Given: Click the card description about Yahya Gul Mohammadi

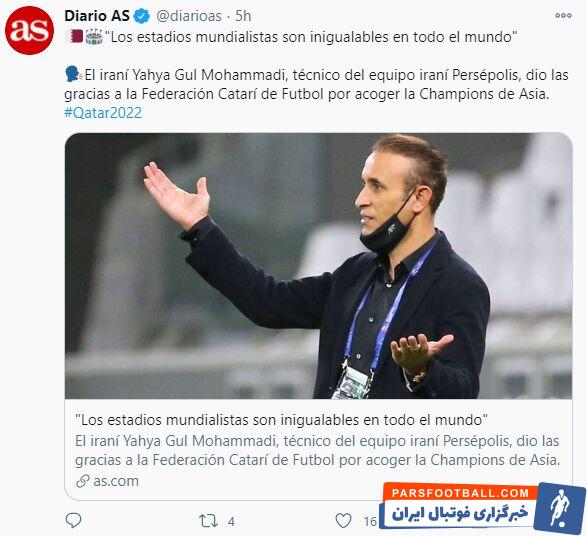Looking at the screenshot, I should (x=317, y=450).
